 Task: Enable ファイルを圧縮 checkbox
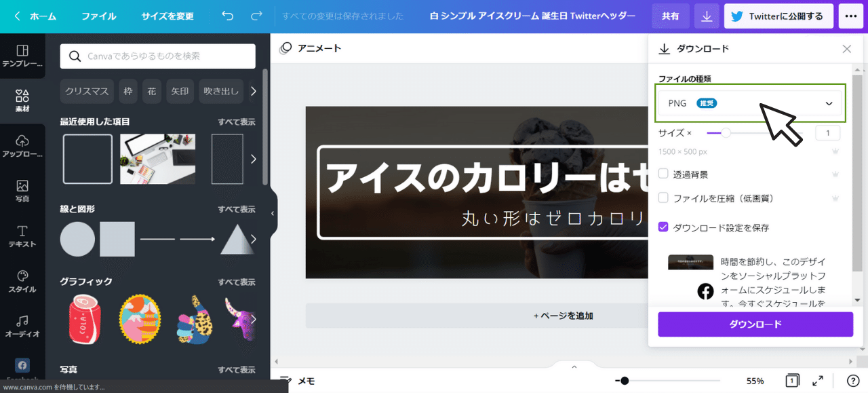point(664,198)
